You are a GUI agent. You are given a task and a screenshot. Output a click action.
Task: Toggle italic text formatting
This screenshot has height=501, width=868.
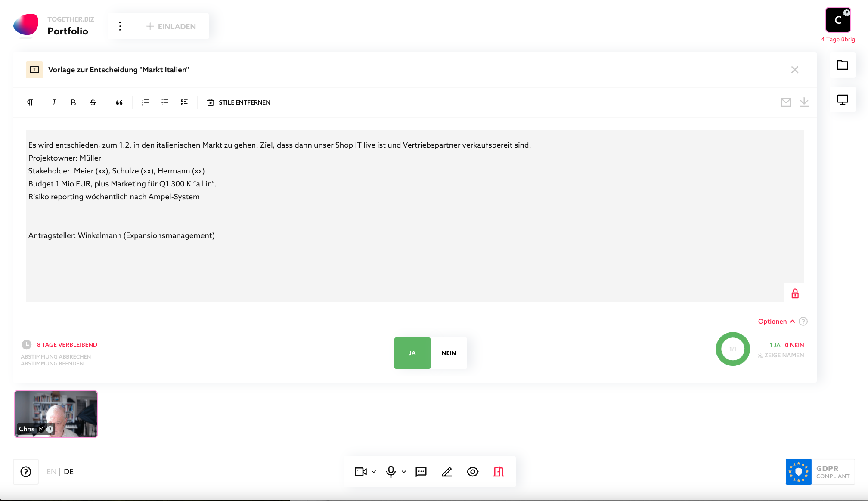click(54, 102)
